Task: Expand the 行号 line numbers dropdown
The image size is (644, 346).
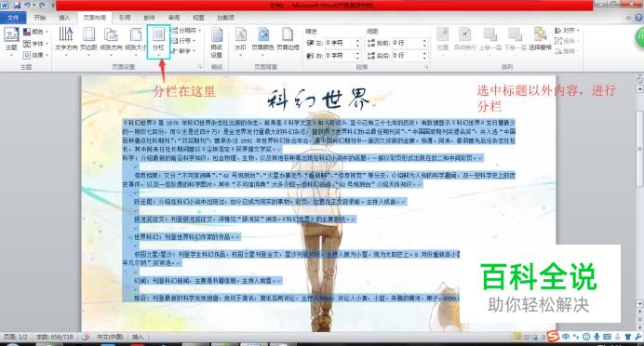Action: [184, 41]
